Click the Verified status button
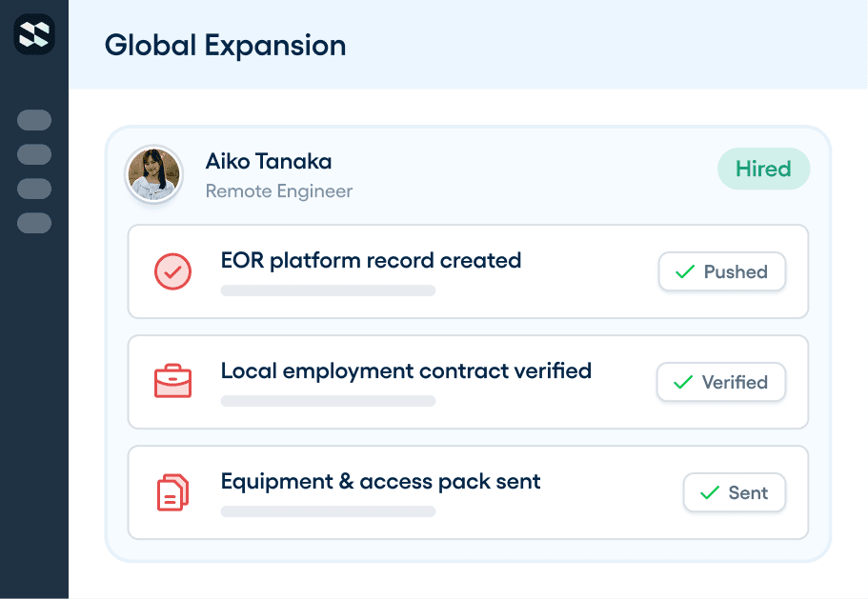 (x=720, y=382)
